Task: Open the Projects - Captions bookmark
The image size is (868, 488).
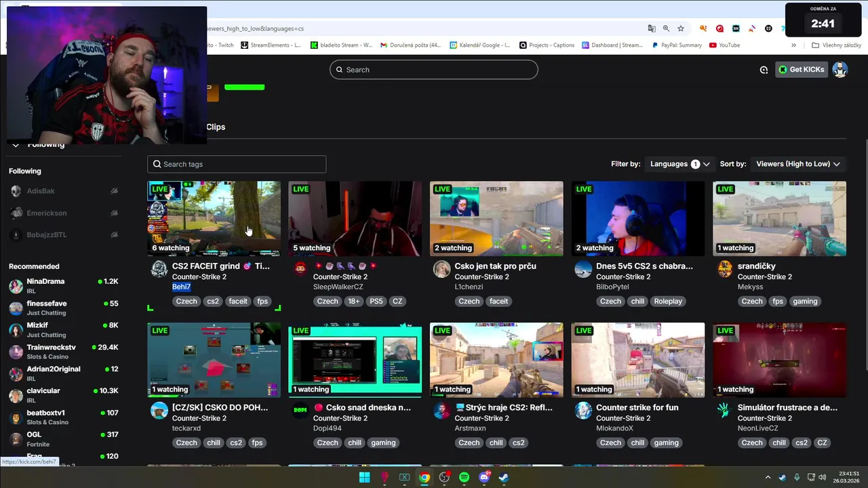Action: click(547, 45)
